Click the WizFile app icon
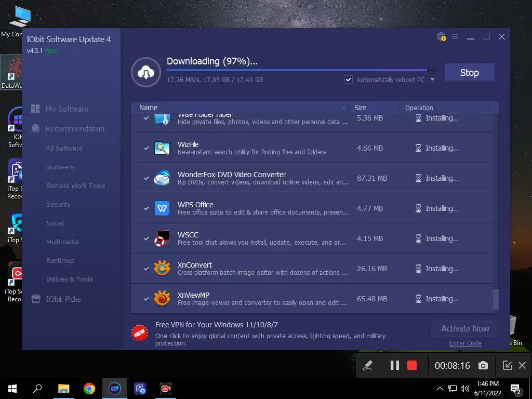 (162, 148)
